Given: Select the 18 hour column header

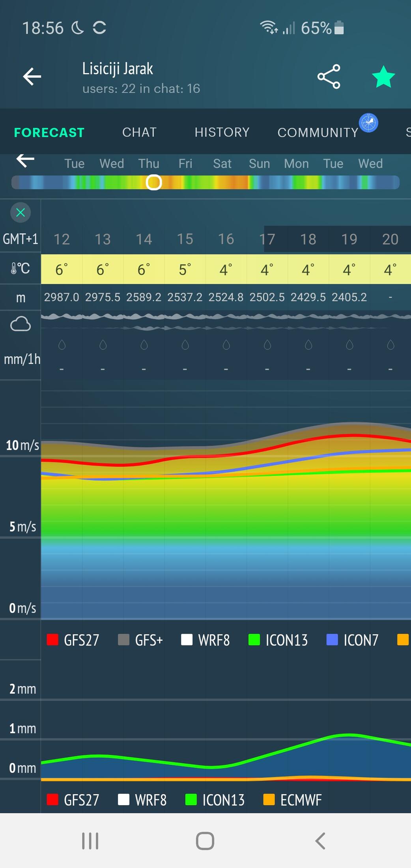Looking at the screenshot, I should [x=308, y=239].
